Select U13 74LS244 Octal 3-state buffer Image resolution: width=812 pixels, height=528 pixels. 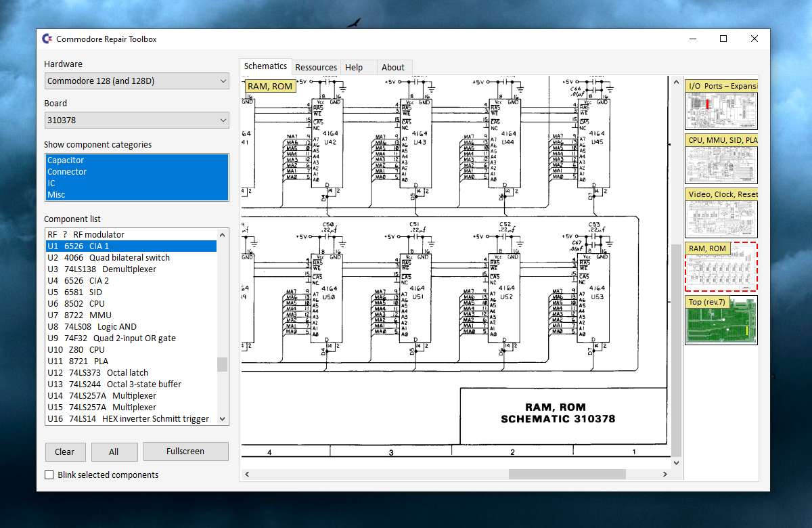pos(131,384)
